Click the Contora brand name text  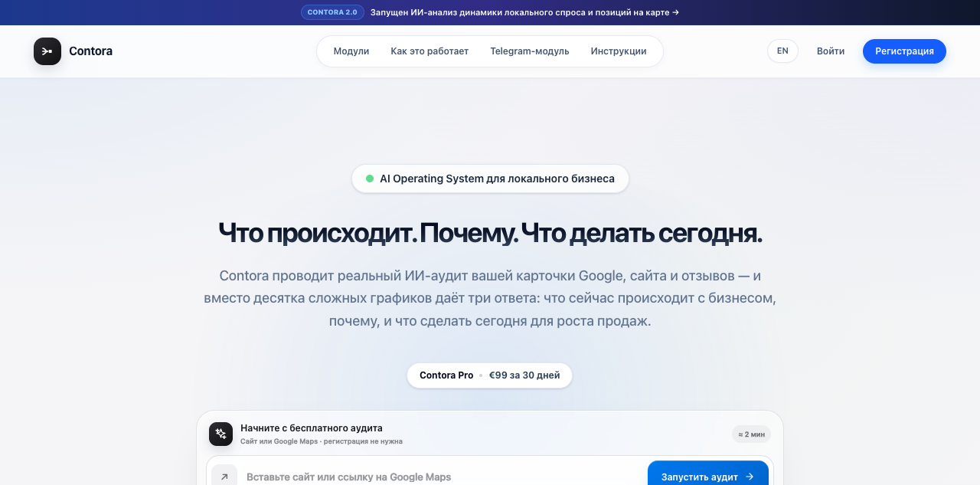click(90, 51)
